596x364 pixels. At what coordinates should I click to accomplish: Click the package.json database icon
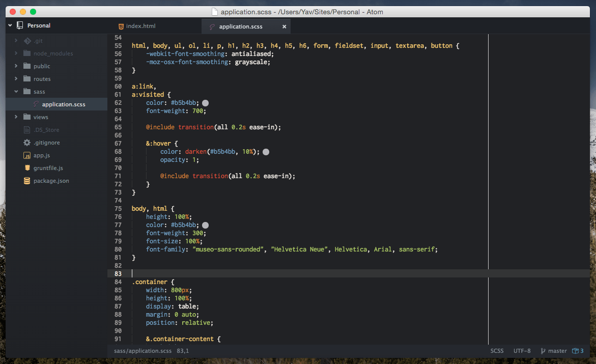tap(27, 181)
